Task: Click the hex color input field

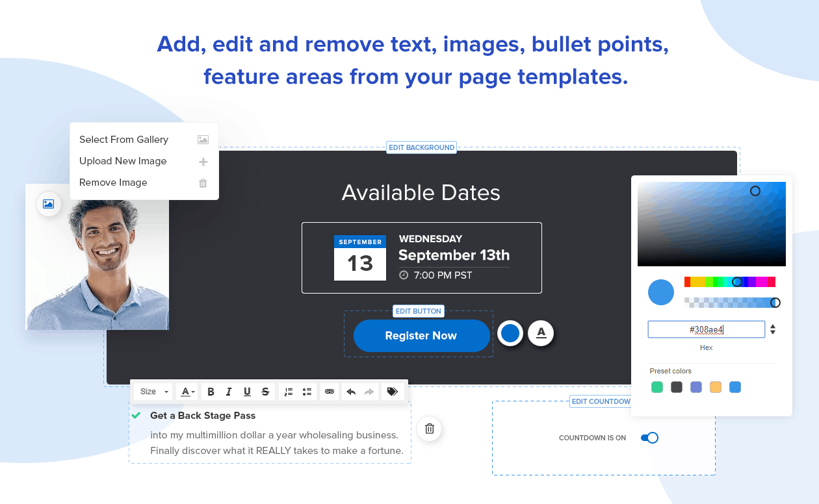Action: 706,329
